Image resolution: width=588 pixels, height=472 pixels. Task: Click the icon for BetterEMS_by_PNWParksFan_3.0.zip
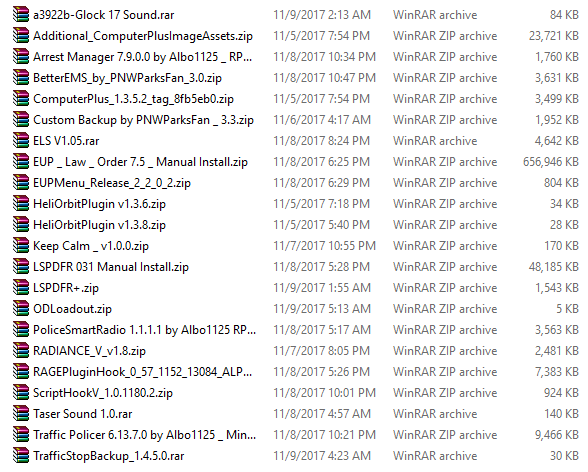click(x=21, y=78)
